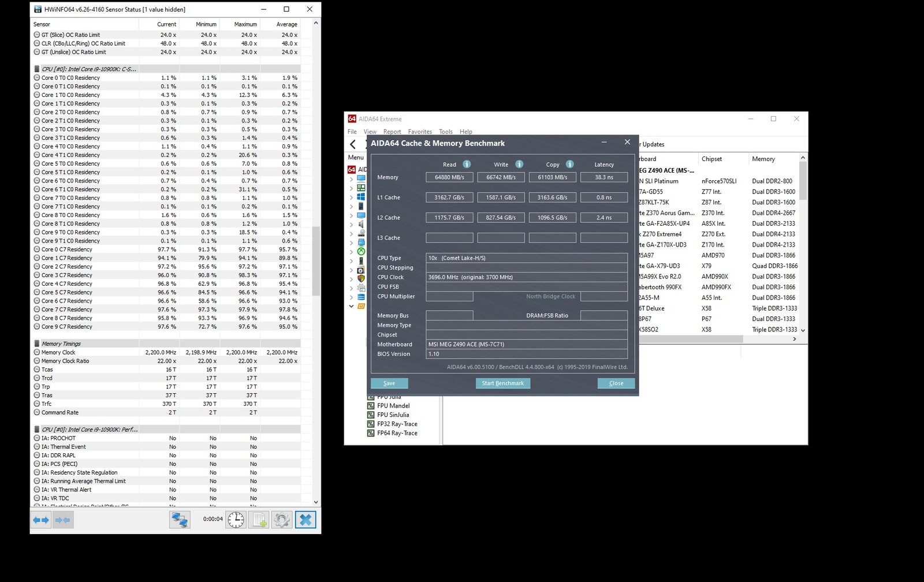
Task: Select the Database icon in AIDA64 tree
Action: (361, 297)
